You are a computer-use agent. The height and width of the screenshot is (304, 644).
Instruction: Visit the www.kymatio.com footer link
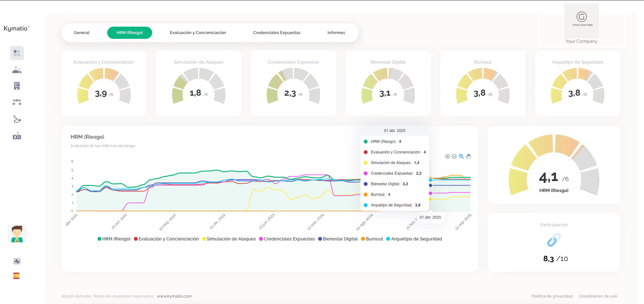(174, 296)
